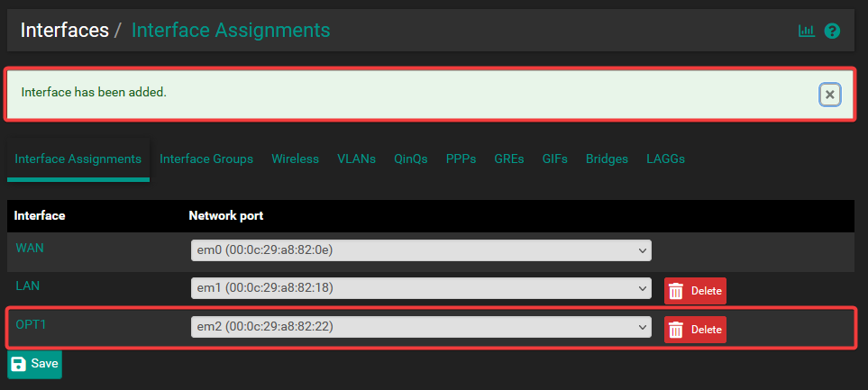Open the OPT1 interface link
Screen dimensions: 868x390
click(x=31, y=323)
